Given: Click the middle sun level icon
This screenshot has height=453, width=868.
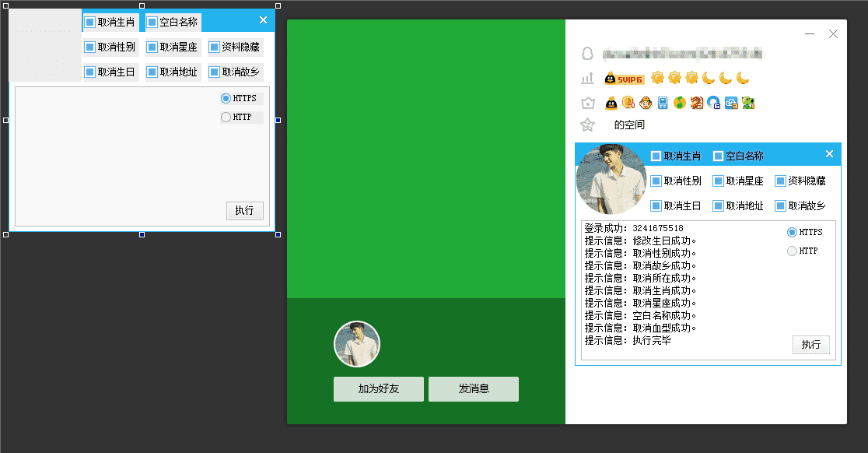Looking at the screenshot, I should tap(674, 78).
